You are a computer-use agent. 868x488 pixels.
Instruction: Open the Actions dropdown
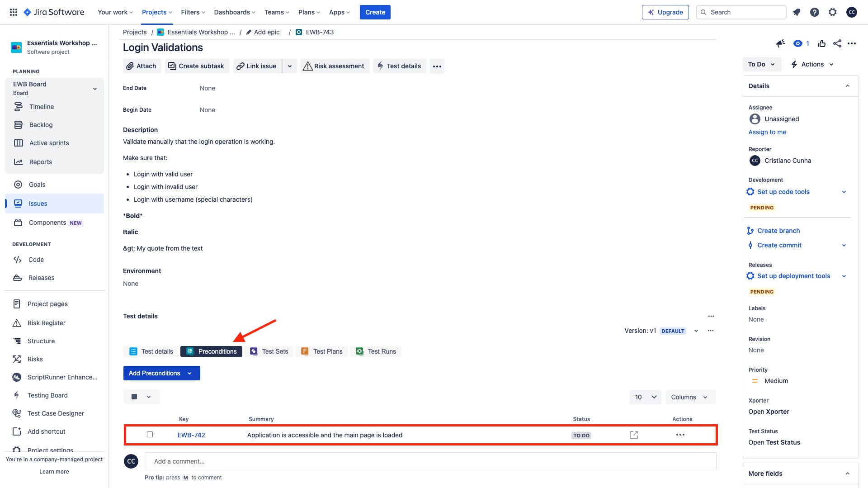pyautogui.click(x=812, y=64)
